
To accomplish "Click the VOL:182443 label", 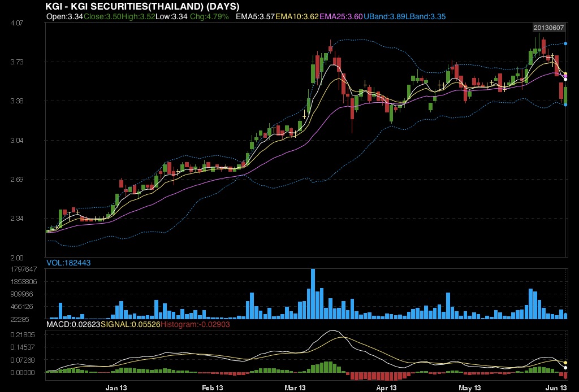I will (x=68, y=263).
